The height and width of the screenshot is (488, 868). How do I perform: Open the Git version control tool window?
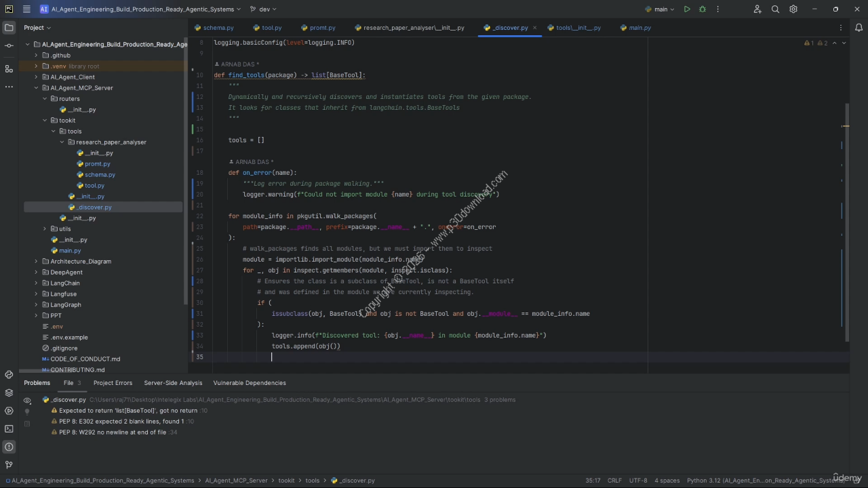9,465
